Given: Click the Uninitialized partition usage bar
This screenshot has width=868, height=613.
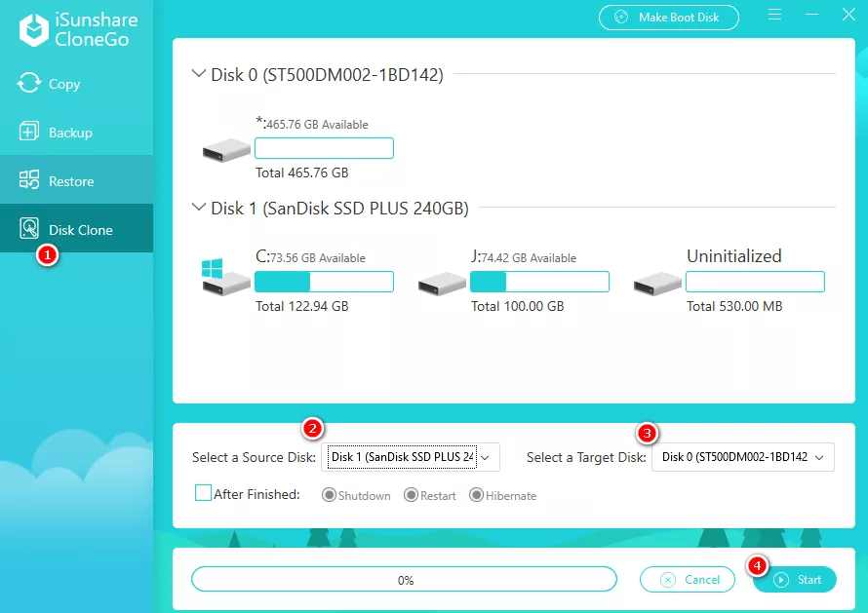Looking at the screenshot, I should 755,282.
